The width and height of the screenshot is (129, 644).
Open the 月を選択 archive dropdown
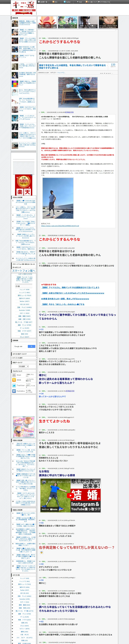(24, 366)
